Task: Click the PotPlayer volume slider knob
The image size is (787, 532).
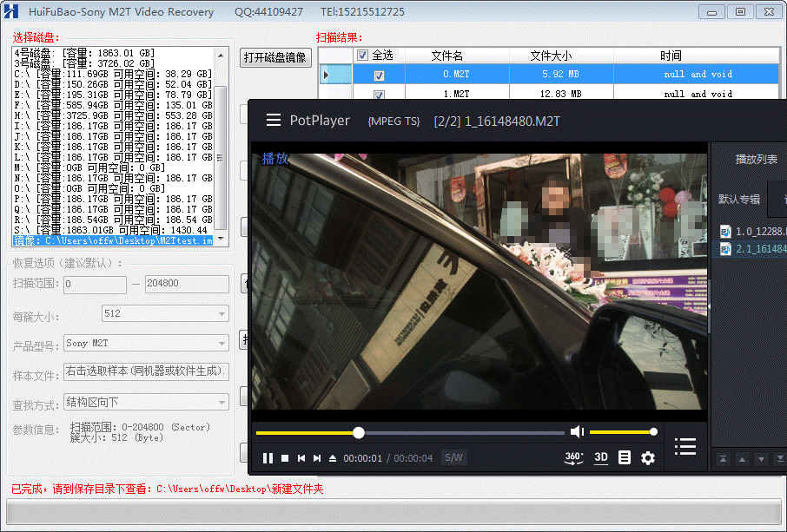Action: [653, 431]
